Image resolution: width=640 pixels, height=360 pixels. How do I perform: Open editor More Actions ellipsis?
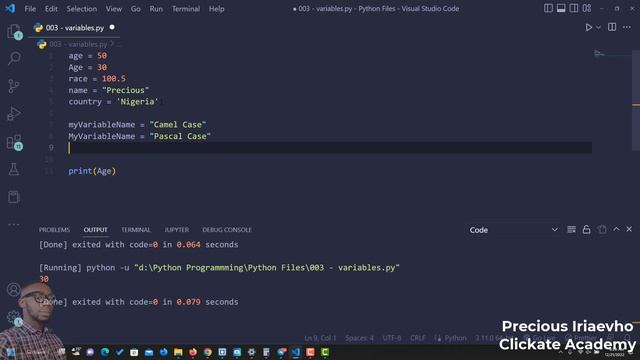point(627,27)
